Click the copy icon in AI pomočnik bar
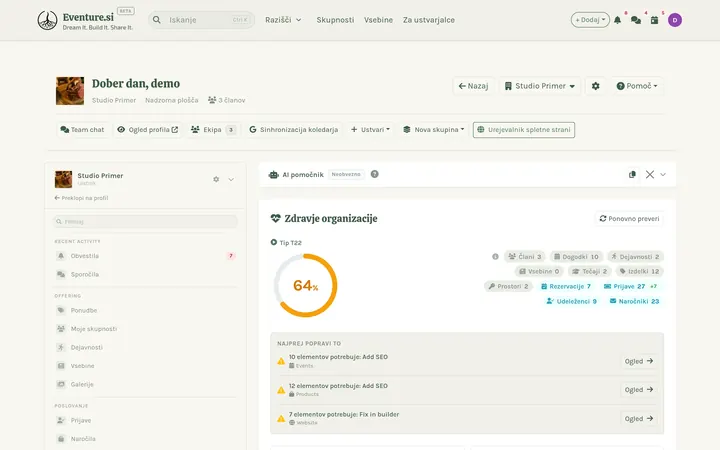The image size is (720, 450). point(632,174)
